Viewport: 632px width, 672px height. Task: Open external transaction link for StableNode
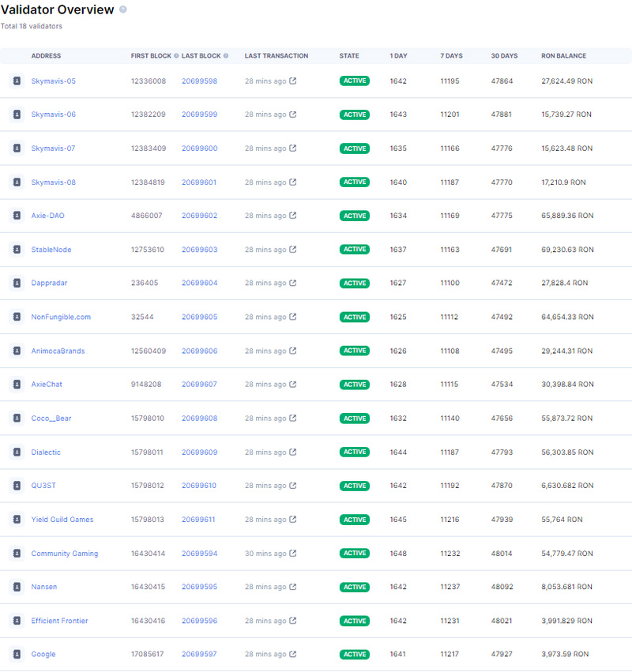(x=293, y=249)
